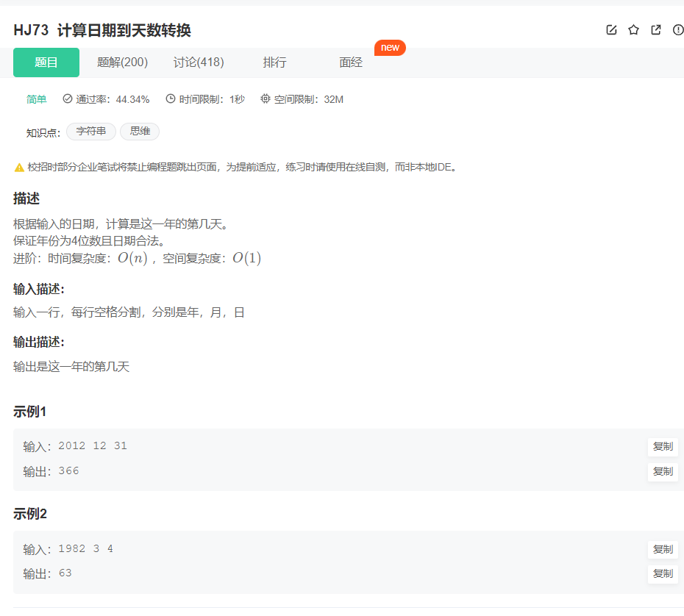The image size is (684, 616).
Task: Click the bug icon beside 空间限制
Action: (265, 98)
